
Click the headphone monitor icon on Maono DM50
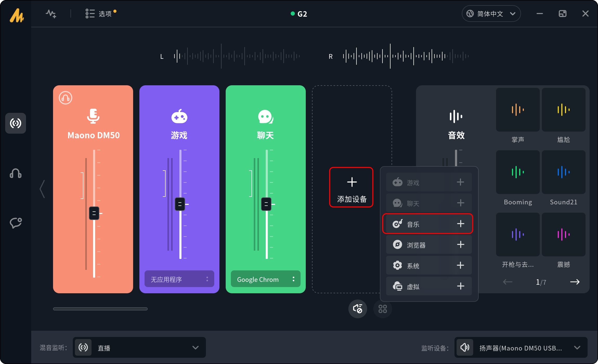pos(65,98)
